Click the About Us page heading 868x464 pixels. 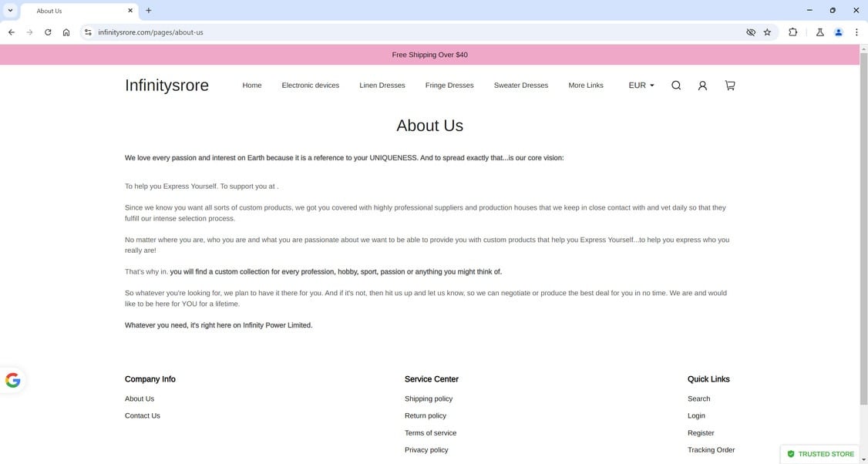coord(429,126)
